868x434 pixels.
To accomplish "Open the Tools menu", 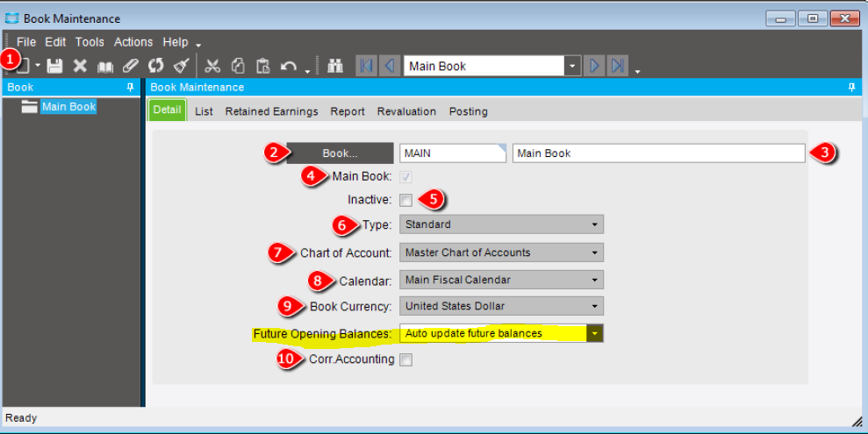I will click(x=90, y=42).
